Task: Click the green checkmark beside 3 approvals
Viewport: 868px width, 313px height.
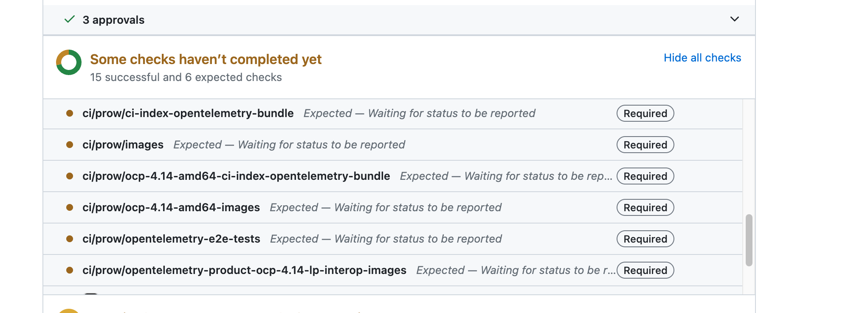Action: [x=68, y=20]
